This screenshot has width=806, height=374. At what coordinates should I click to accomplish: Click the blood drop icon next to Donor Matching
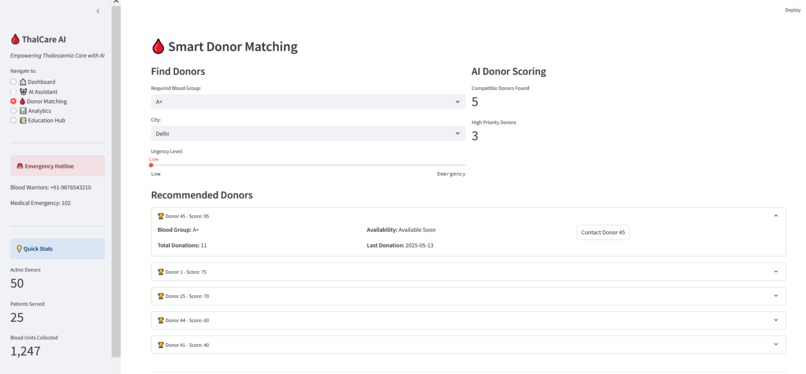(x=23, y=101)
